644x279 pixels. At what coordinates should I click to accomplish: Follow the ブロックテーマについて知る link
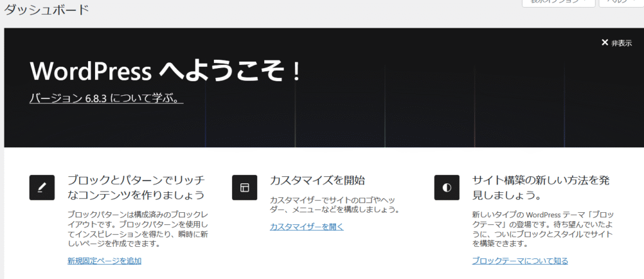pos(520,260)
